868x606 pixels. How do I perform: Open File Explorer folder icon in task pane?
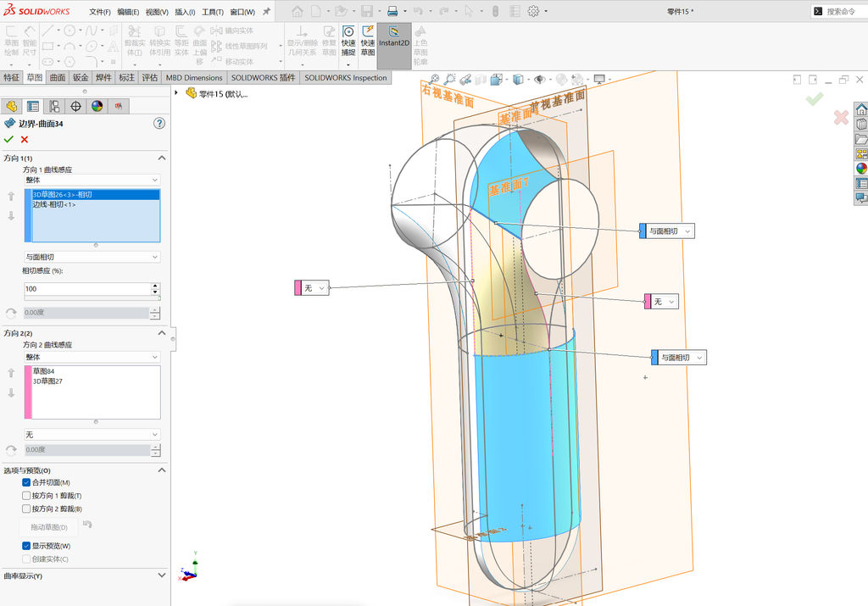[x=861, y=139]
